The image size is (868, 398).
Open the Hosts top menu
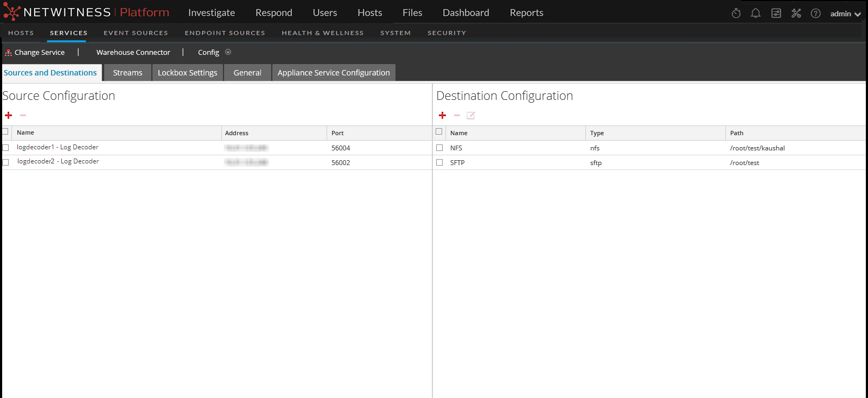click(x=370, y=12)
